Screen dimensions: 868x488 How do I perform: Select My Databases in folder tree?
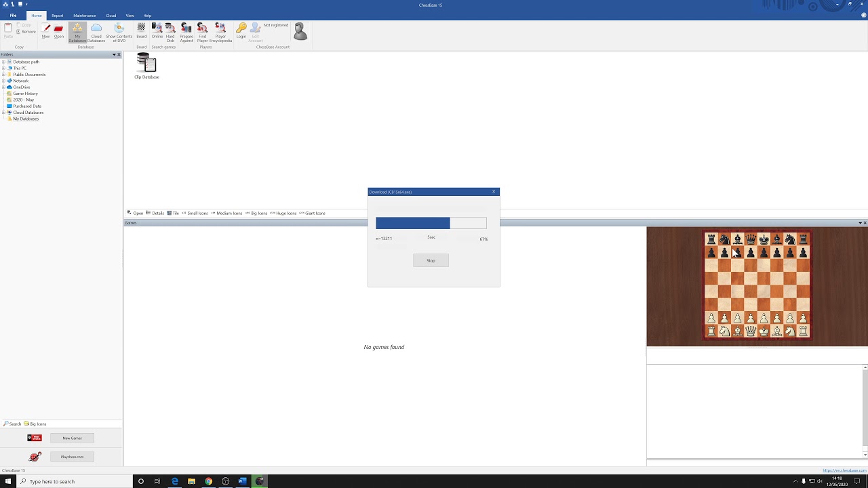coord(26,119)
